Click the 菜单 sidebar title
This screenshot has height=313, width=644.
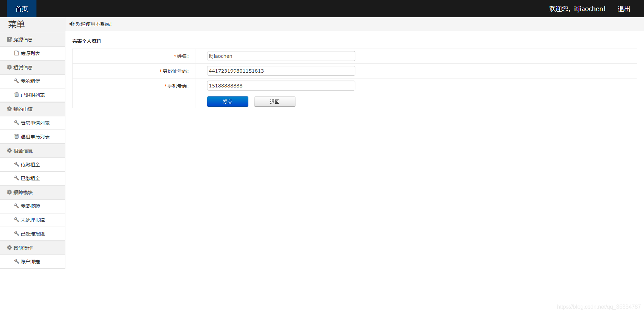pos(17,24)
